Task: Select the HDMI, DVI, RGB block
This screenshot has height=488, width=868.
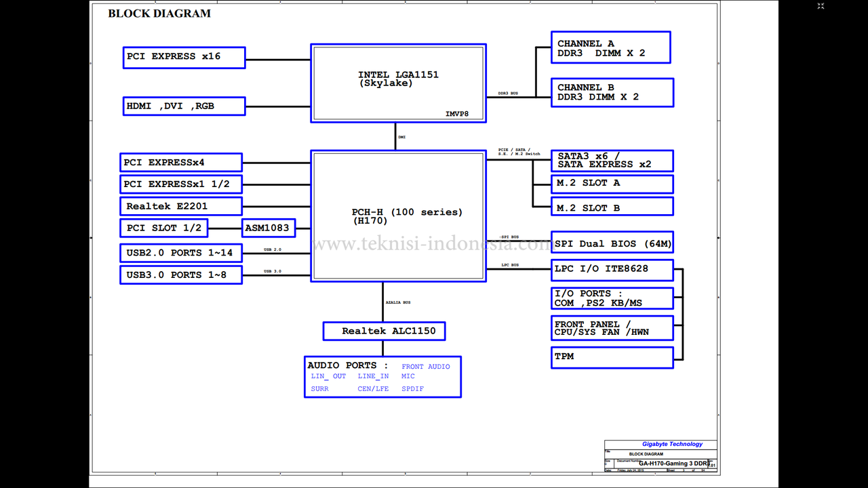Action: click(x=184, y=106)
